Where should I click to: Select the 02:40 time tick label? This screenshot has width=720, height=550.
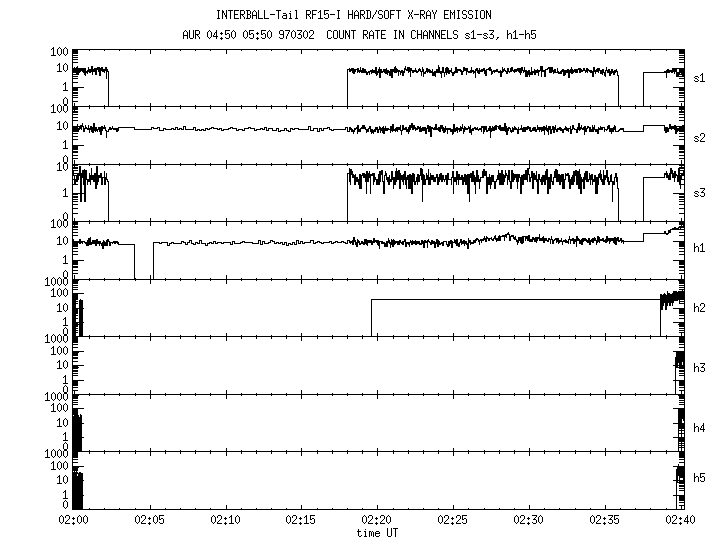[680, 520]
